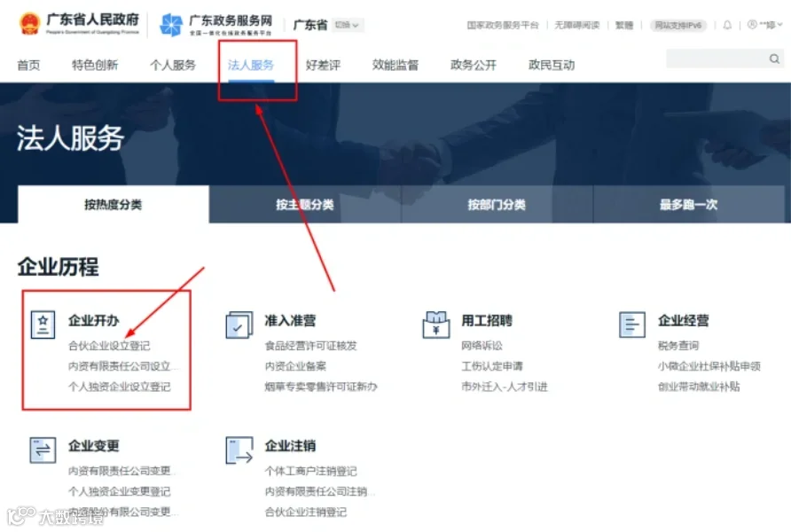Click the 企业开办 star document icon
The image size is (791, 532).
43,325
